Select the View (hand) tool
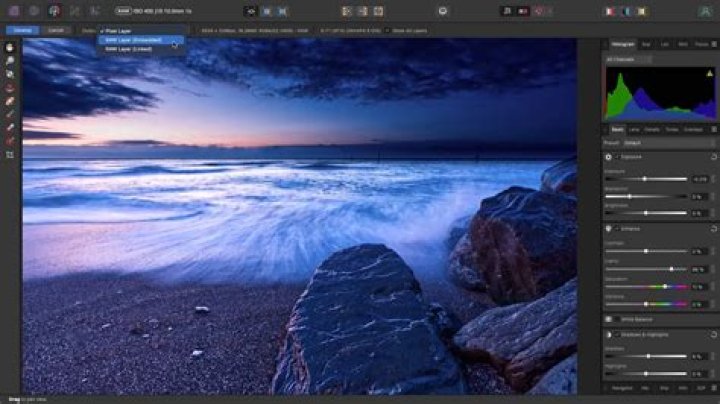The width and height of the screenshot is (720, 404). pos(10,48)
